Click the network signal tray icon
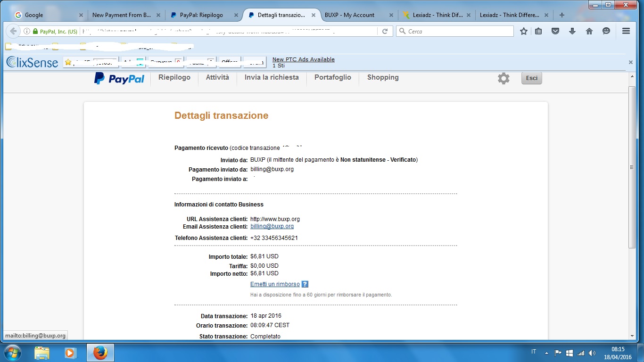The width and height of the screenshot is (644, 362). 581,353
